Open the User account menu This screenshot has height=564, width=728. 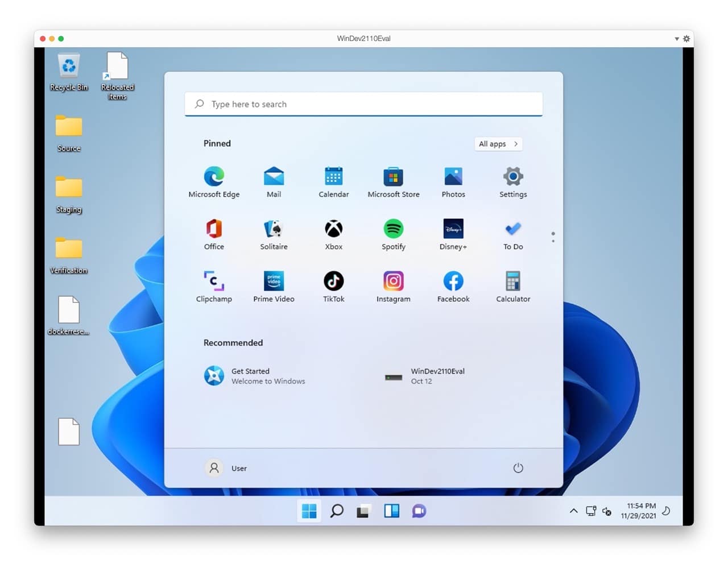pyautogui.click(x=226, y=468)
